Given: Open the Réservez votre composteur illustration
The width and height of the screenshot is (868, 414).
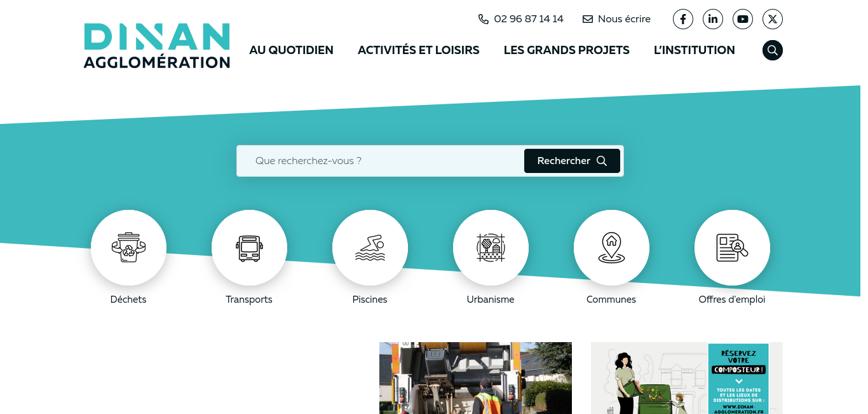Looking at the screenshot, I should 687,378.
